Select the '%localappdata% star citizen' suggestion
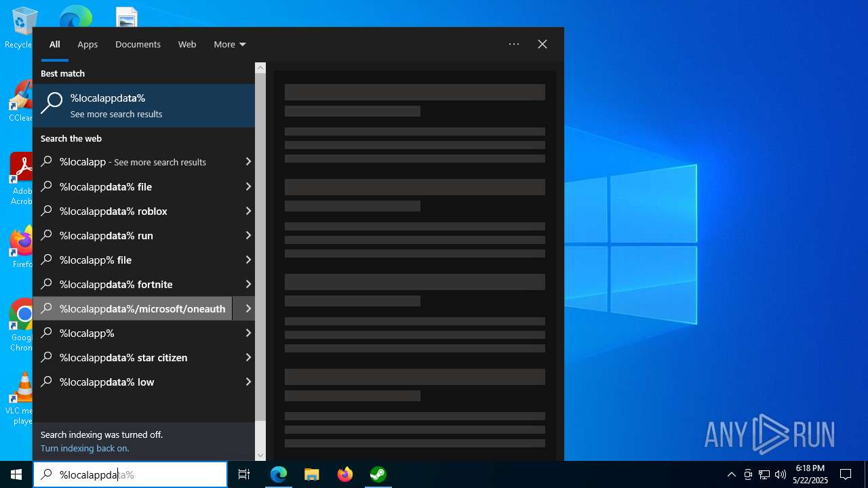868x488 pixels. 133,357
